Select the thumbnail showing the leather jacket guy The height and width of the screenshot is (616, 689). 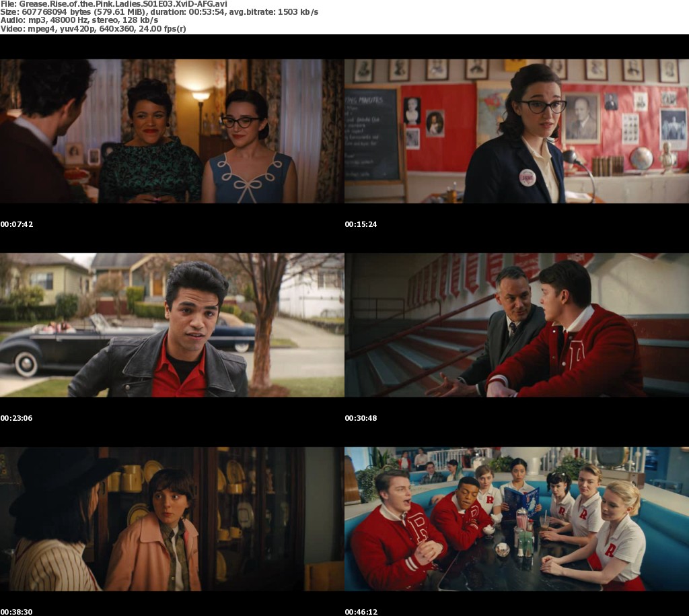click(x=172, y=324)
